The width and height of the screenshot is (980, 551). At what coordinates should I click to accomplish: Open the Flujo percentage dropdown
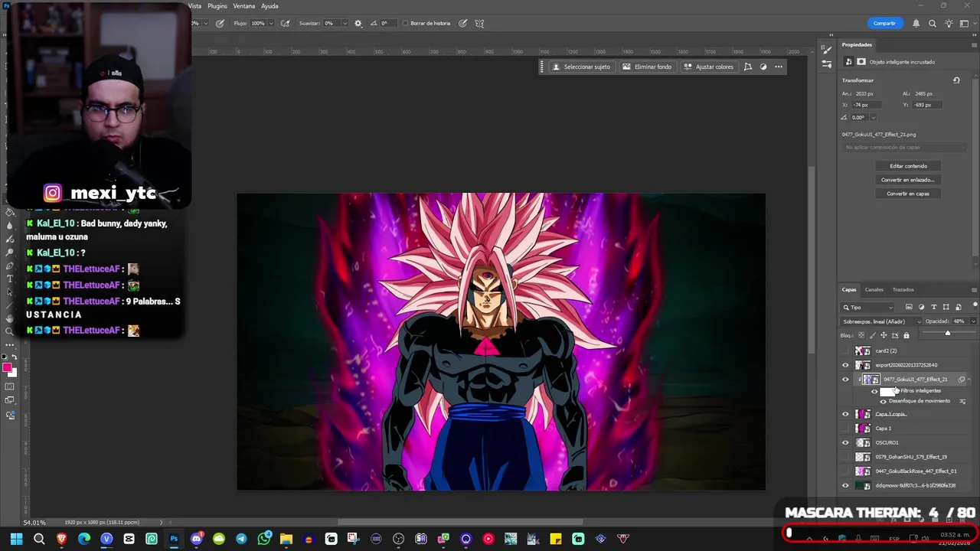270,23
